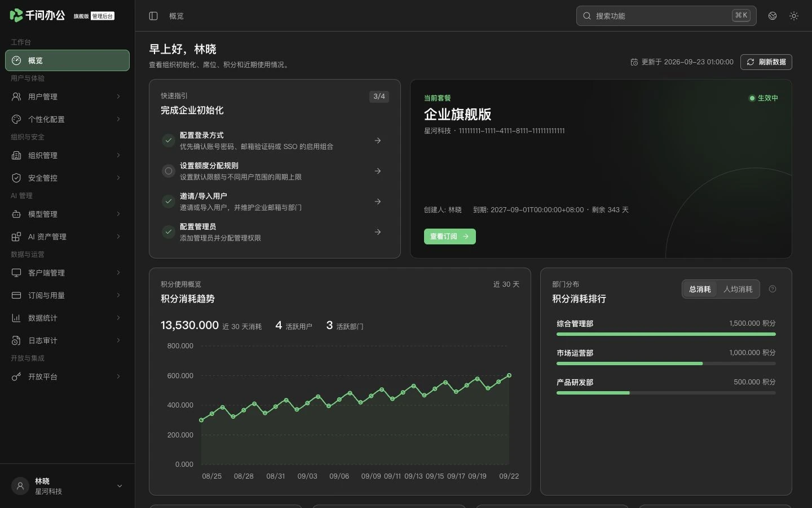Expand the 订阅与用量 menu chevron
Image resolution: width=812 pixels, height=508 pixels.
coord(118,295)
